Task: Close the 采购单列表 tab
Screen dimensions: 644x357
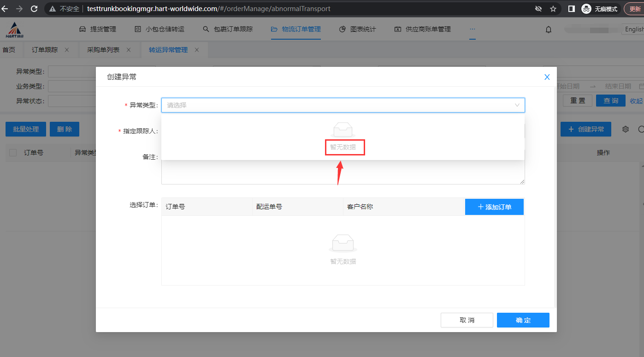Action: point(129,50)
